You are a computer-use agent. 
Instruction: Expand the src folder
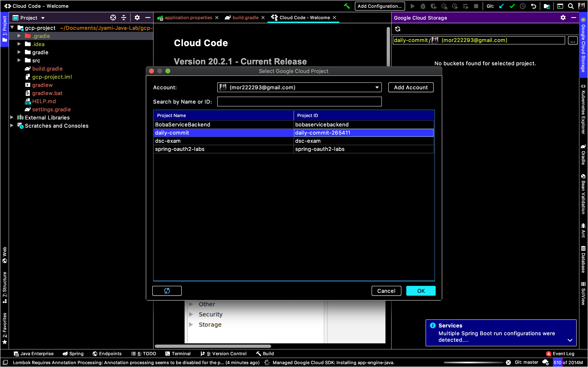pyautogui.click(x=19, y=60)
